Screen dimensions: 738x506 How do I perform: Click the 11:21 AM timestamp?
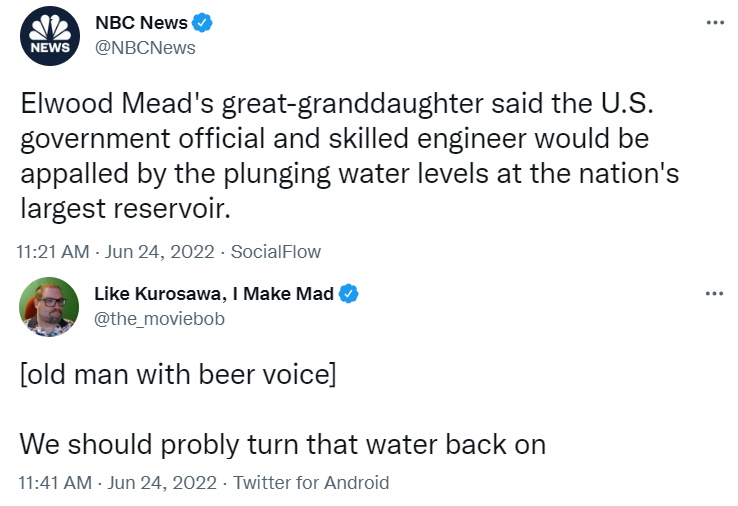click(52, 252)
